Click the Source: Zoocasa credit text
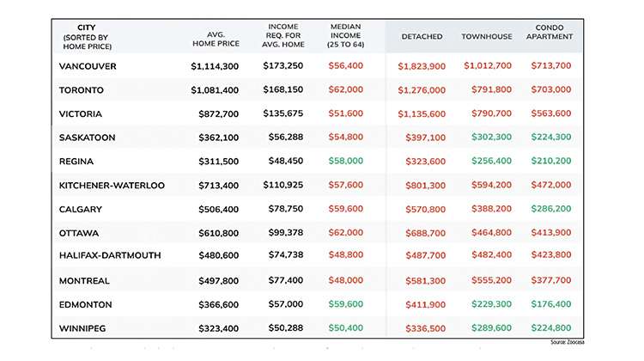This screenshot has height=361, width=644. pyautogui.click(x=568, y=342)
